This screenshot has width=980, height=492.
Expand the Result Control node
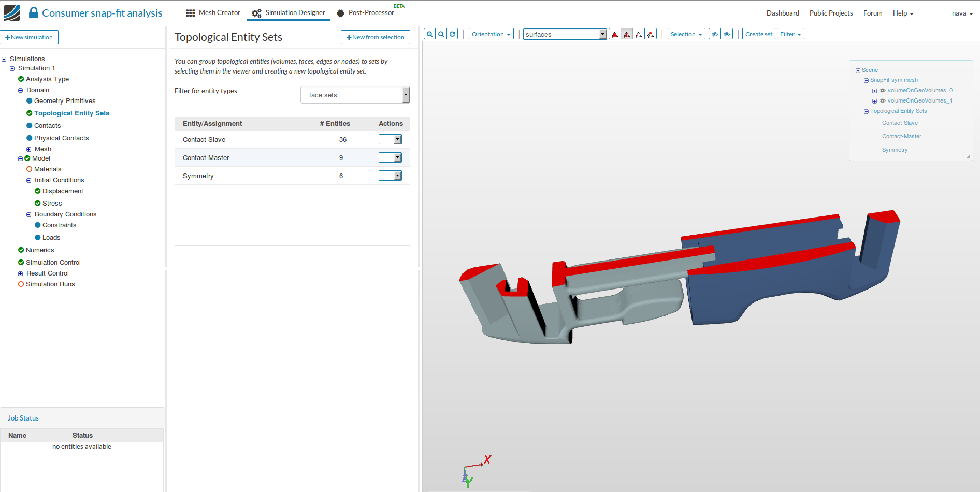pos(21,274)
